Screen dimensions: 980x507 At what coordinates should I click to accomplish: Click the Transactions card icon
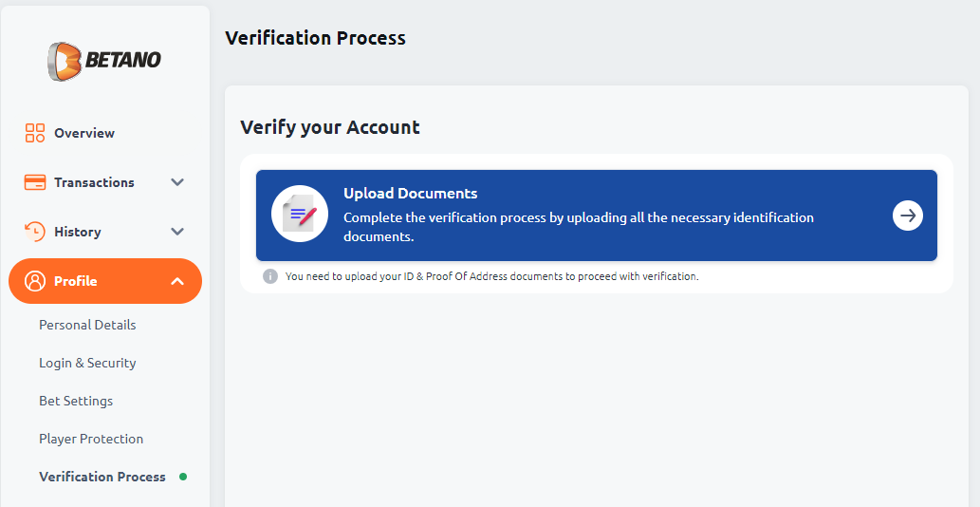click(35, 182)
